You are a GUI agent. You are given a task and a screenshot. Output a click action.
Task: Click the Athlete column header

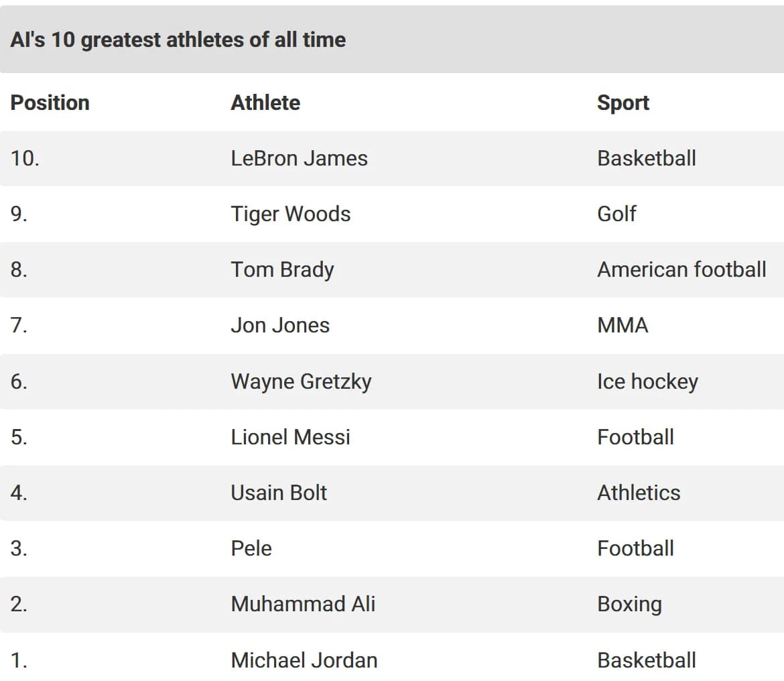click(265, 103)
